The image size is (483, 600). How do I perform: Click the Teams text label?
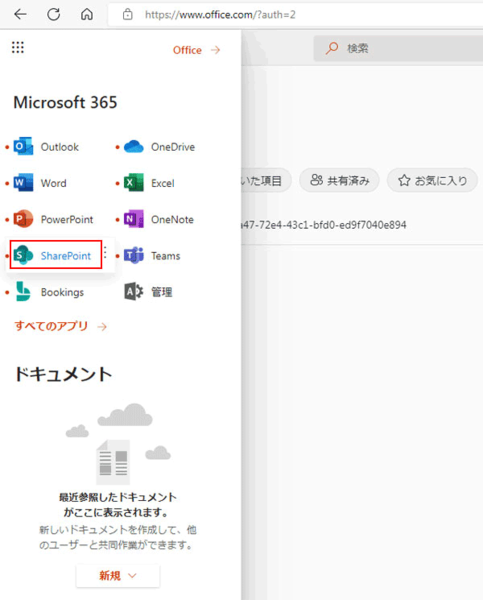coord(165,256)
